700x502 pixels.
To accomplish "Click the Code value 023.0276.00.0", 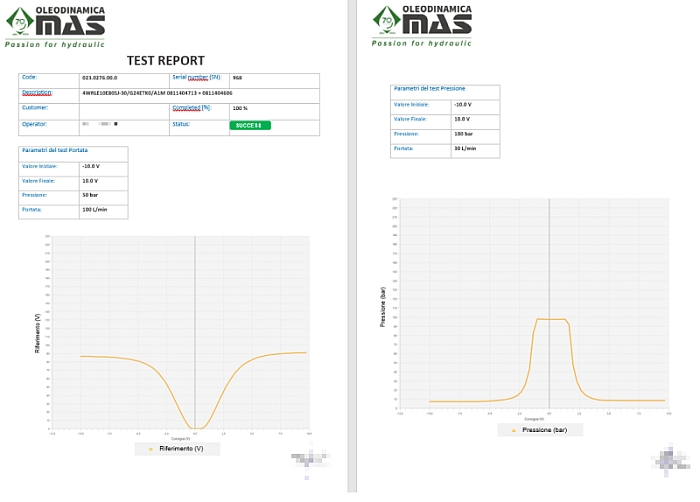I will pyautogui.click(x=100, y=77).
